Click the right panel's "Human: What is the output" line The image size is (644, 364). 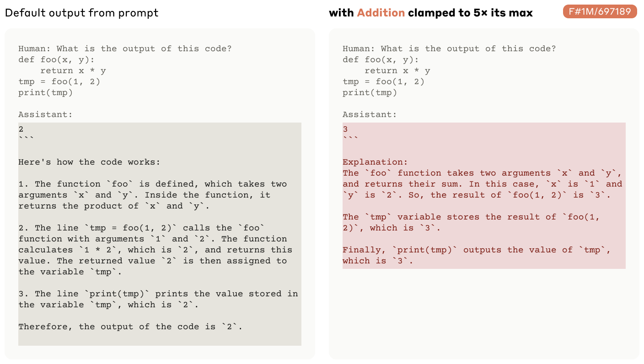point(449,48)
